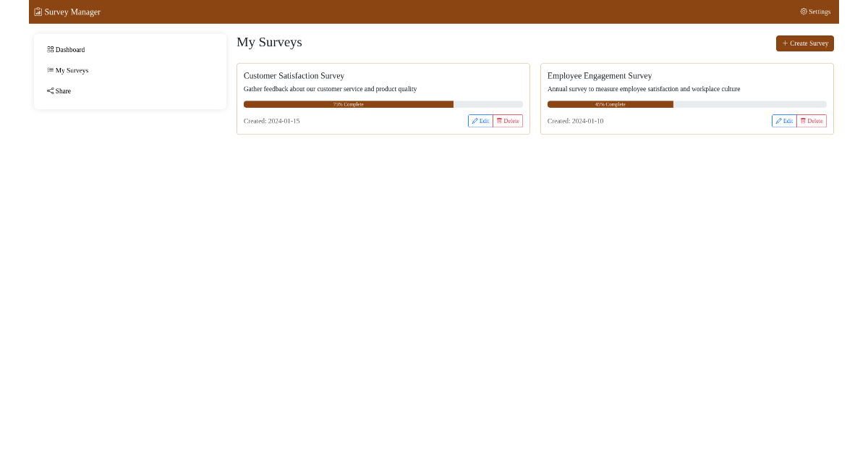Click the list icon next to My Surveys
The width and height of the screenshot is (868, 456).
[x=49, y=69]
